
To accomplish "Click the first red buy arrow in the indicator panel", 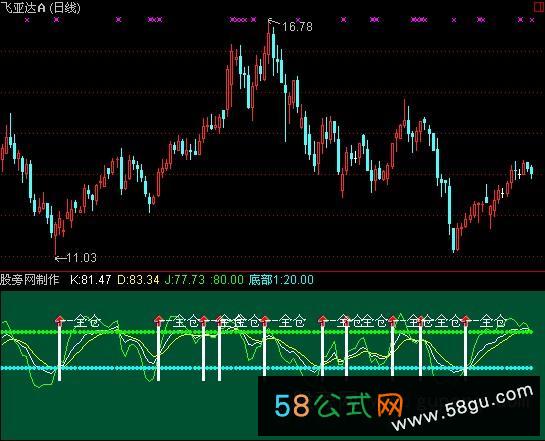I will tap(59, 320).
